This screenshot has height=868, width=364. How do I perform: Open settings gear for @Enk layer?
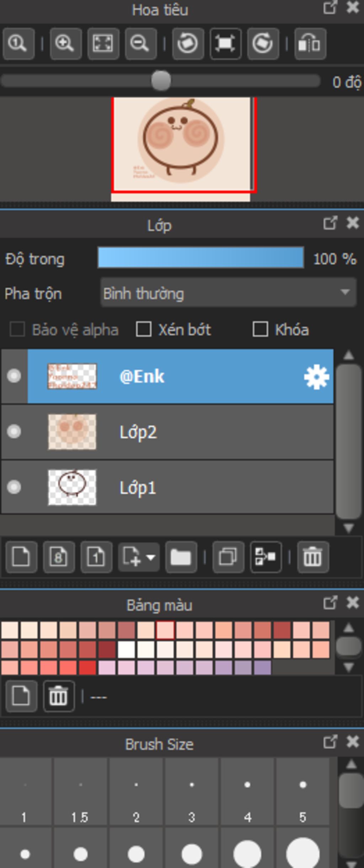click(316, 377)
